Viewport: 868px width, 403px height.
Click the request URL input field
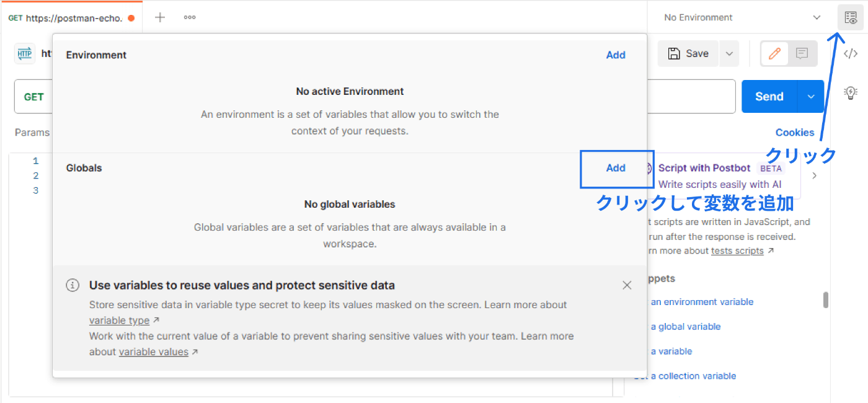pos(691,97)
